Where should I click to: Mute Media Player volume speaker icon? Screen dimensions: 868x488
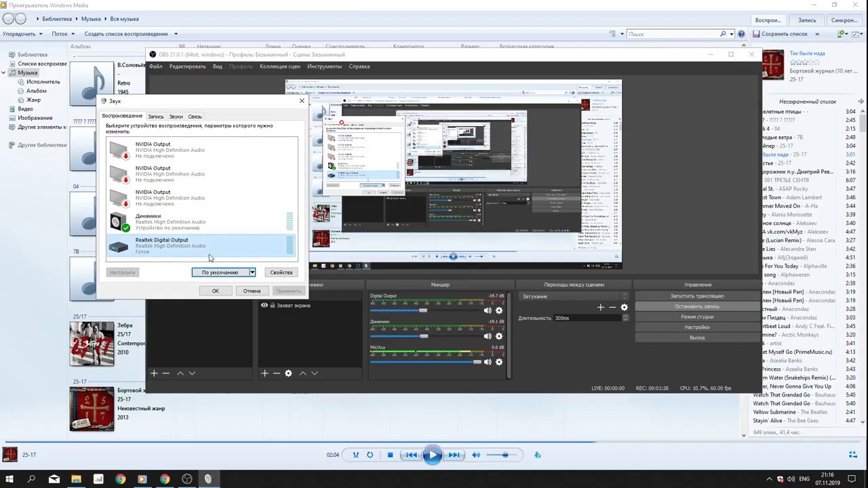pos(476,455)
